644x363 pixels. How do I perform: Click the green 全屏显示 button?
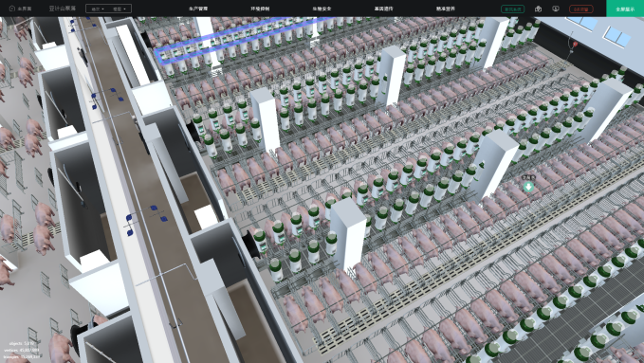click(625, 9)
